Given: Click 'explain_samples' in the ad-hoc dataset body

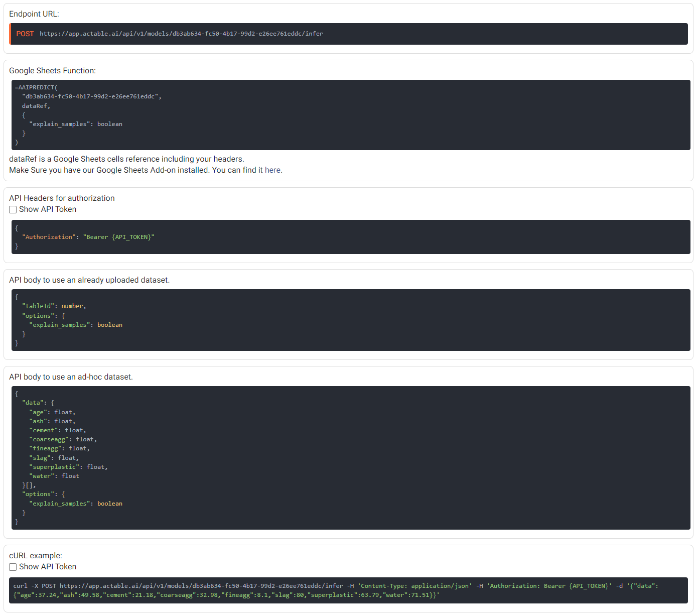Looking at the screenshot, I should pyautogui.click(x=59, y=504).
